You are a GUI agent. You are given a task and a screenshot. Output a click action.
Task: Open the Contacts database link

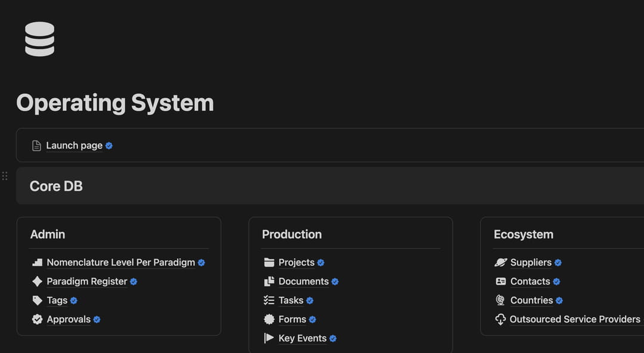[530, 281]
